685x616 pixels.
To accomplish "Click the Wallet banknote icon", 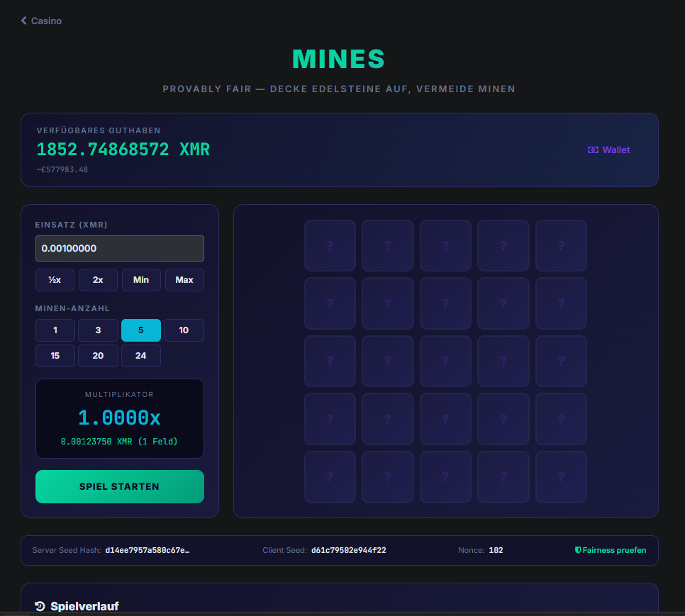I will click(x=593, y=150).
